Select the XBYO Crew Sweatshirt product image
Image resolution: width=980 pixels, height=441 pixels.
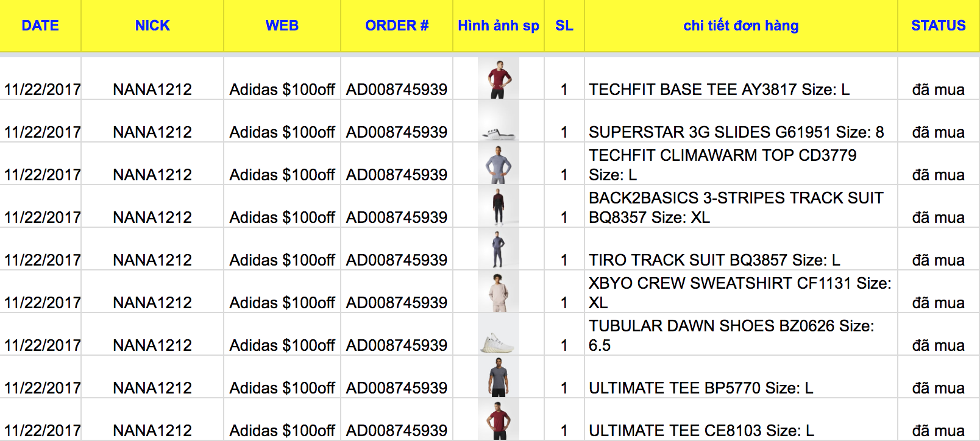(x=499, y=292)
